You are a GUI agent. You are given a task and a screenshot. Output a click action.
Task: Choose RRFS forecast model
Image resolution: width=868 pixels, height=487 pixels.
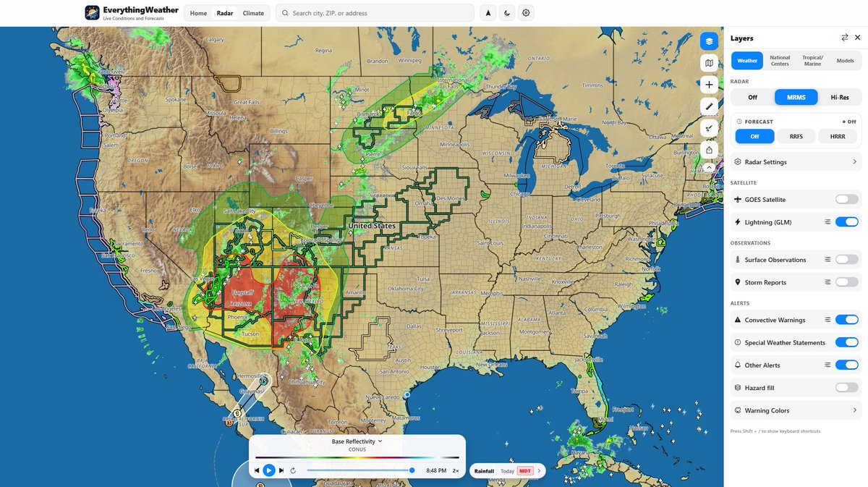[x=796, y=136]
